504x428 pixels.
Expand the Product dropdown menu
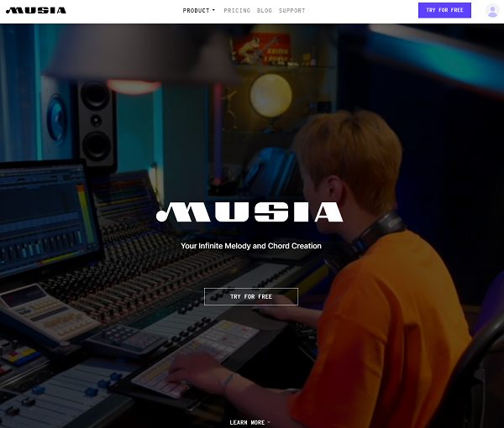point(198,11)
